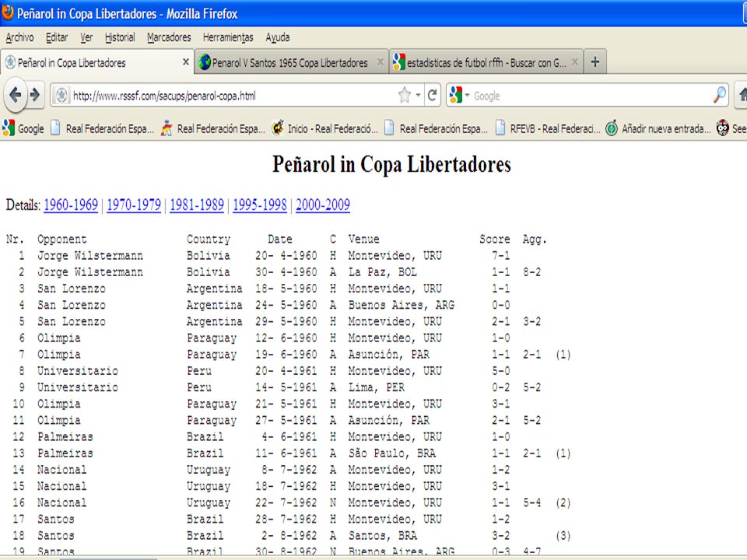Click the Venue column header
Viewport: 747px width, 560px height.
(363, 239)
